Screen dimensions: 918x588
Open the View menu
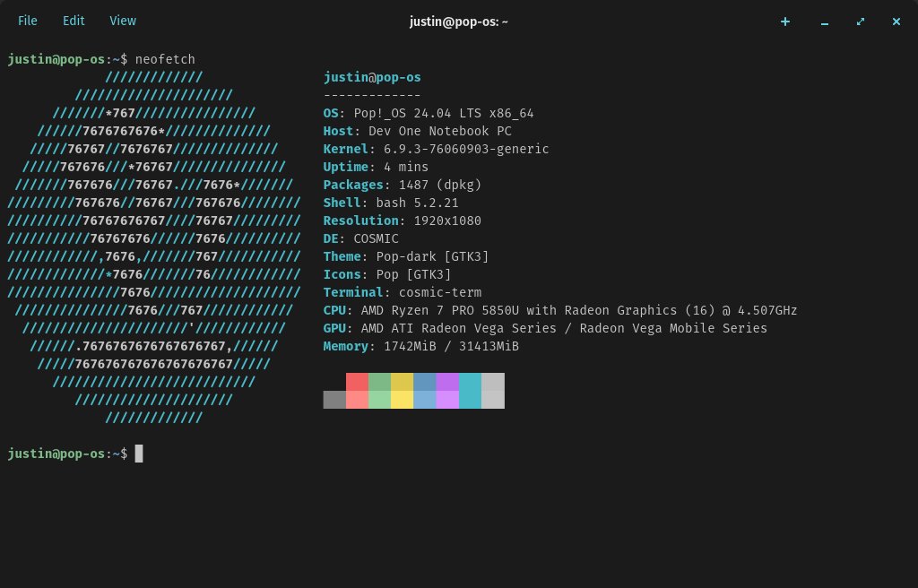123,22
